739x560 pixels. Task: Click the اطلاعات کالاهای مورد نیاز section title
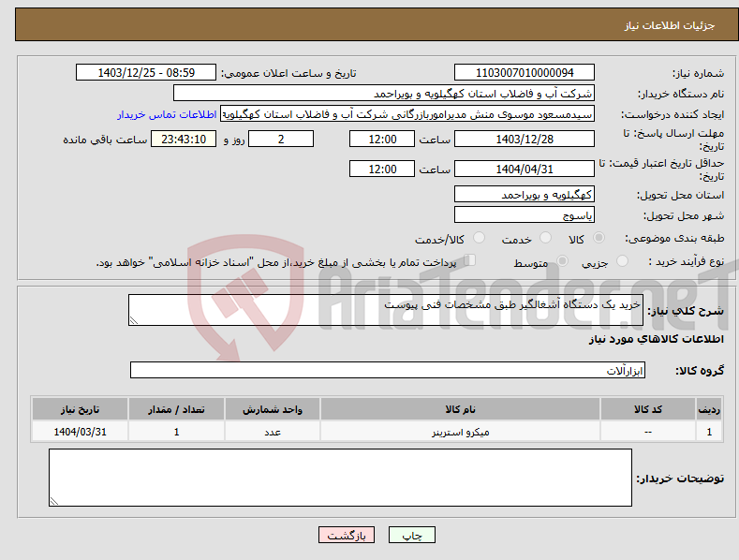click(656, 339)
